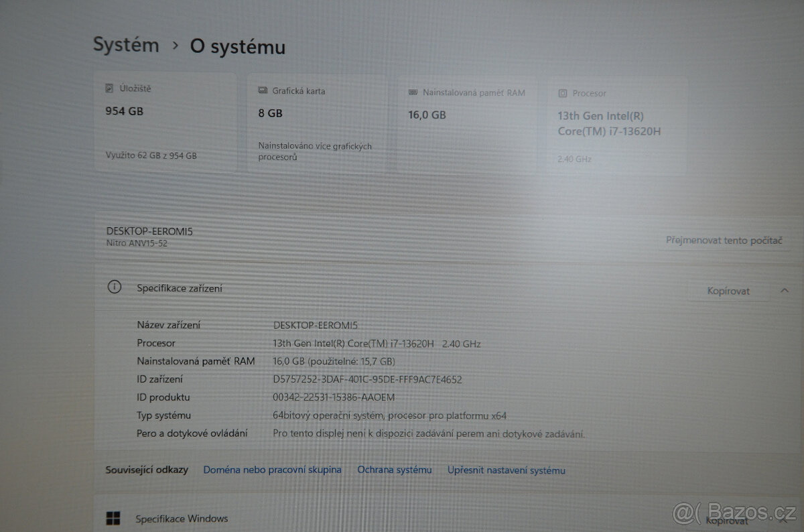
Task: Click the breadcrumb chevron after Systém
Action: point(175,46)
